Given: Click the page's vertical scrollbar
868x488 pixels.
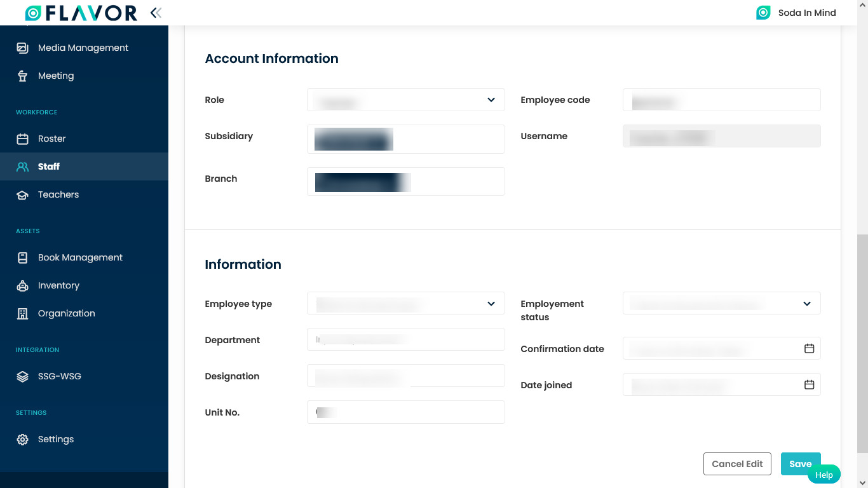Looking at the screenshot, I should tap(862, 343).
